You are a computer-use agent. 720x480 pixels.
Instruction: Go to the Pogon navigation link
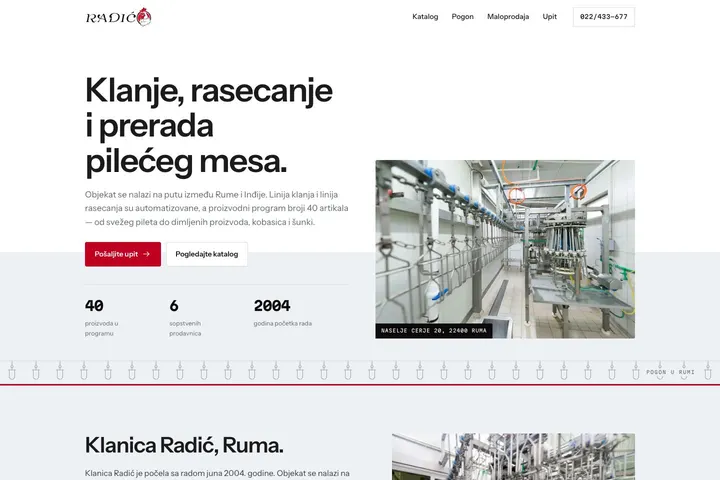point(462,17)
